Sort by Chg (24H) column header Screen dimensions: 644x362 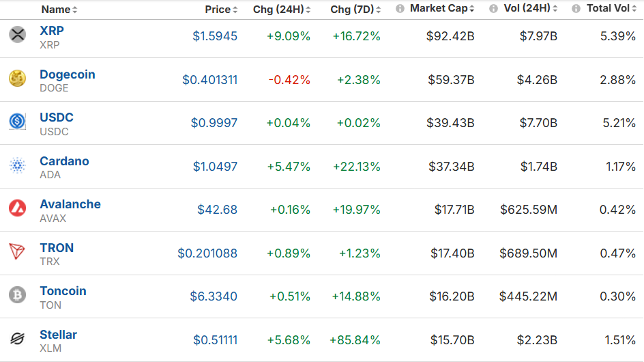282,10
